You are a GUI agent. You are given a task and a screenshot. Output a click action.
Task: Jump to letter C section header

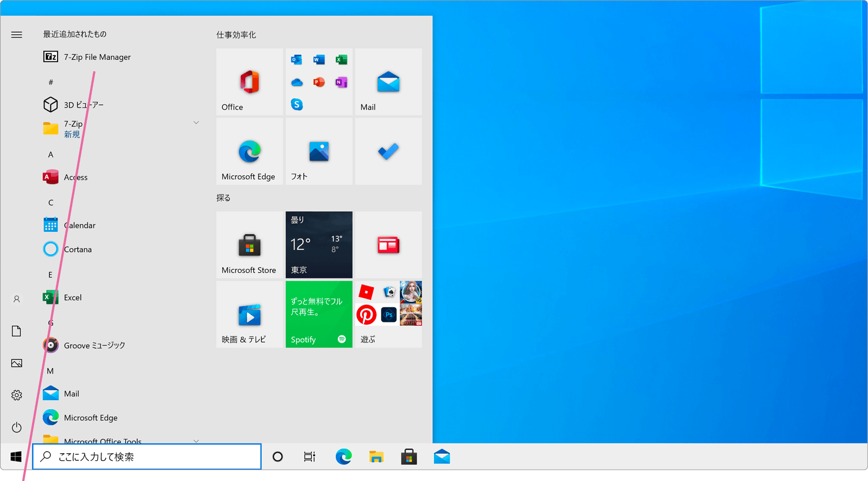50,202
